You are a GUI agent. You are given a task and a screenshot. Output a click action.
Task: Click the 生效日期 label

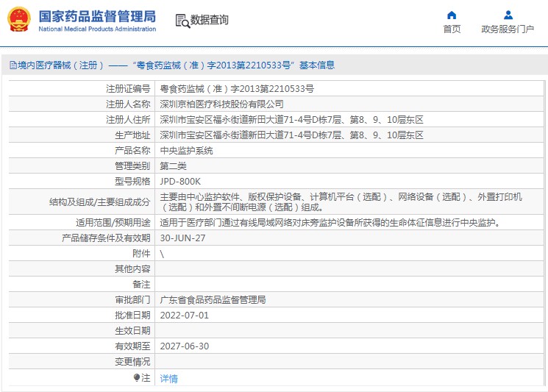(132, 330)
